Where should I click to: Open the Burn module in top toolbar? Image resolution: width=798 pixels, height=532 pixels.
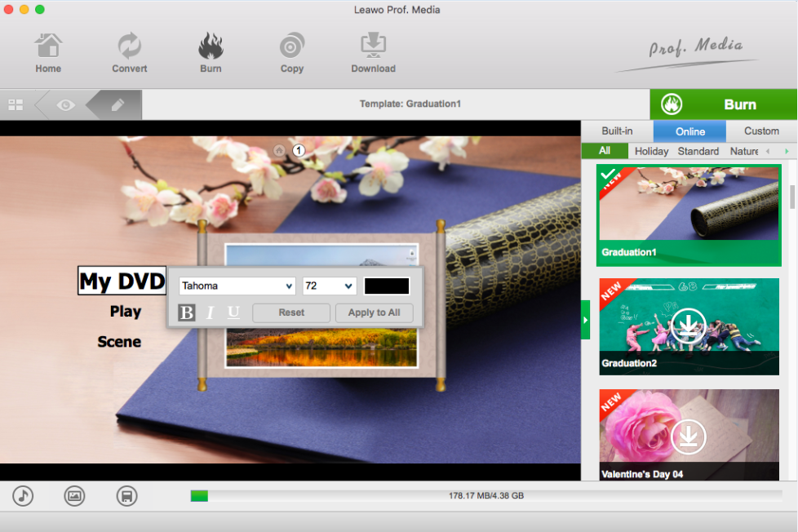(x=211, y=53)
